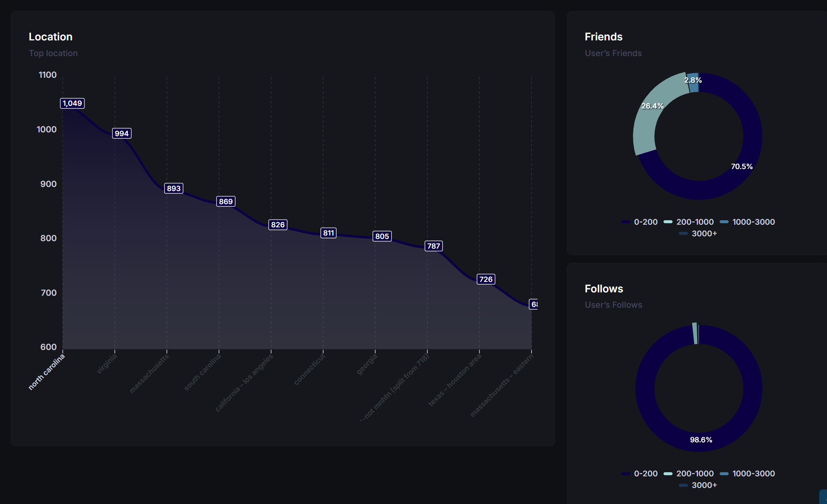Toggle 1000-3000 legend in Follows chart
The height and width of the screenshot is (504, 827).
[x=753, y=473]
